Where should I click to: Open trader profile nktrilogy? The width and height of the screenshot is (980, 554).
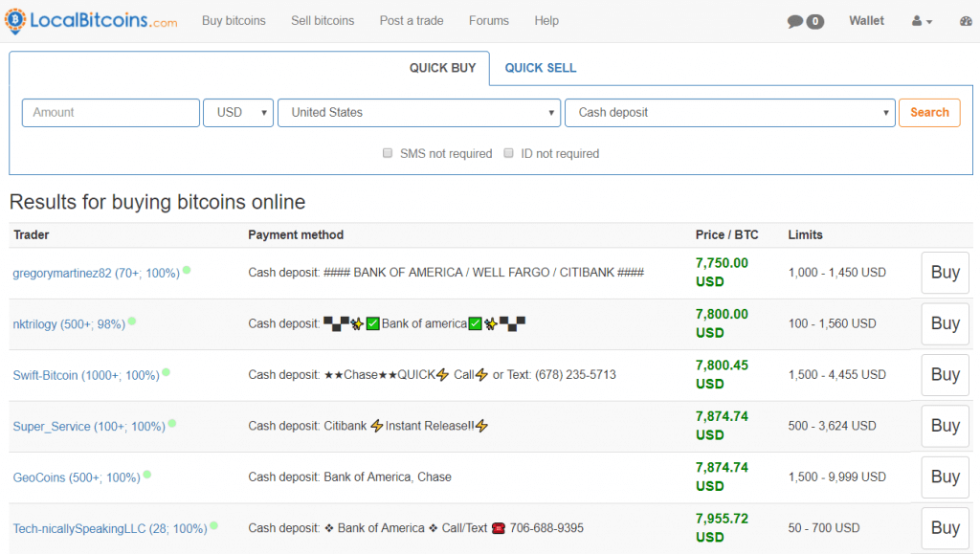tap(69, 324)
